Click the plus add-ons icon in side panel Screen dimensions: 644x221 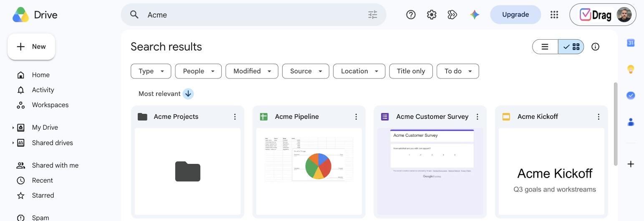631,164
